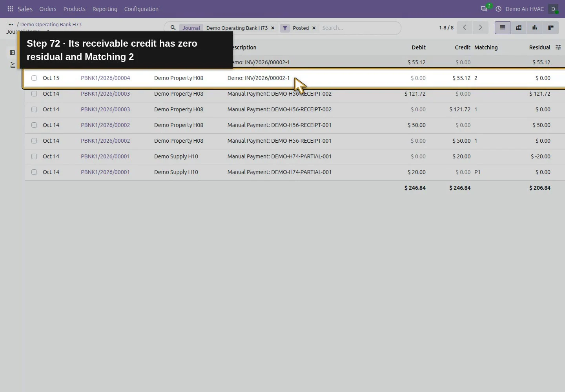Check the row with $50.00 credit
This screenshot has height=392, width=565.
(34, 141)
